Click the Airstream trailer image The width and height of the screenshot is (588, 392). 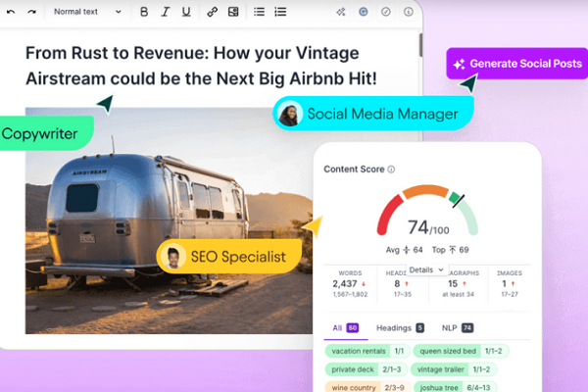point(169,220)
